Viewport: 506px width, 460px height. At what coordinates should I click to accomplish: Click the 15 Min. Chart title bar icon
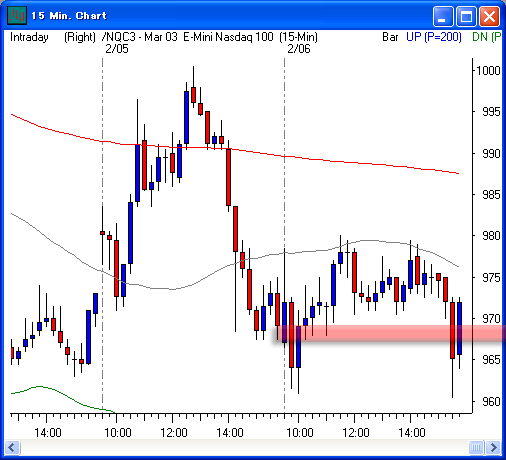[17, 15]
